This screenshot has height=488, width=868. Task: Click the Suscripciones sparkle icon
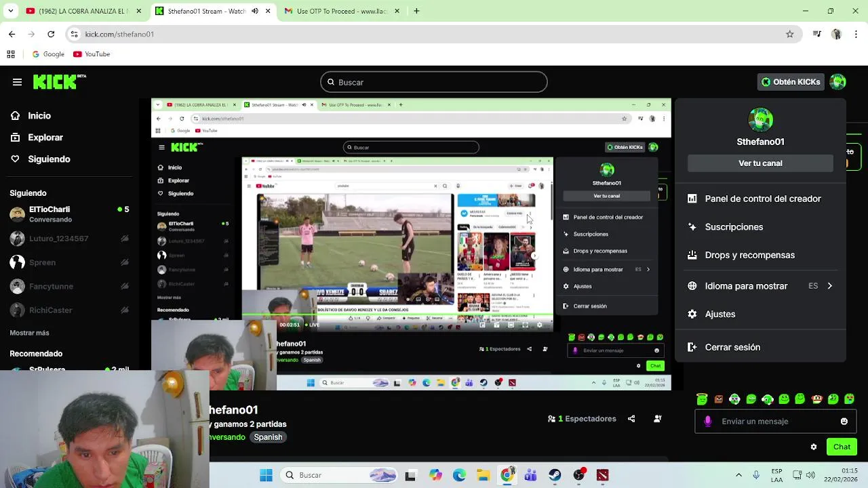(692, 227)
